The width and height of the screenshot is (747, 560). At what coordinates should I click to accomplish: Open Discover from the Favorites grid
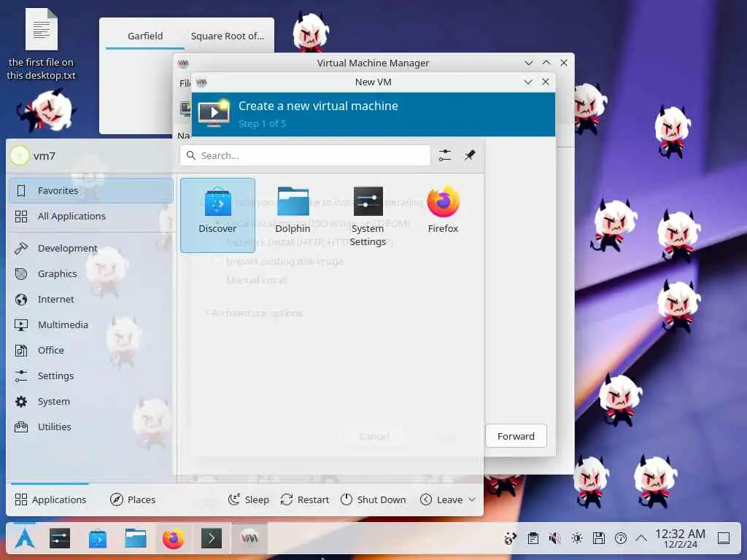tap(217, 215)
